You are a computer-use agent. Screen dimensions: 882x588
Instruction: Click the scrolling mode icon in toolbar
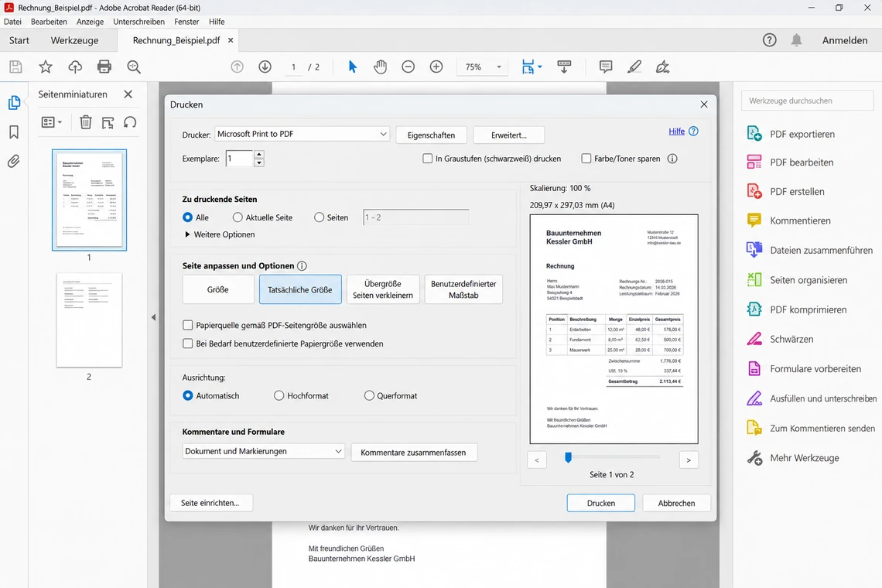tap(564, 67)
